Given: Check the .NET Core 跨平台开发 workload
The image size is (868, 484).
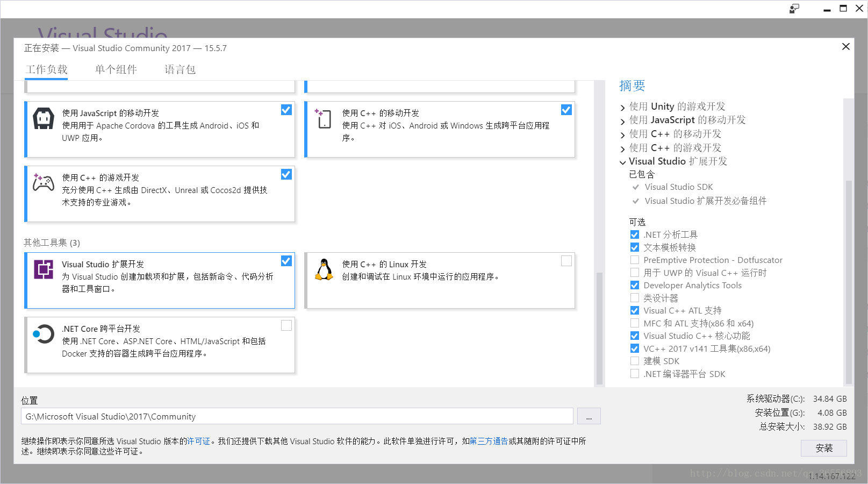Looking at the screenshot, I should [286, 325].
